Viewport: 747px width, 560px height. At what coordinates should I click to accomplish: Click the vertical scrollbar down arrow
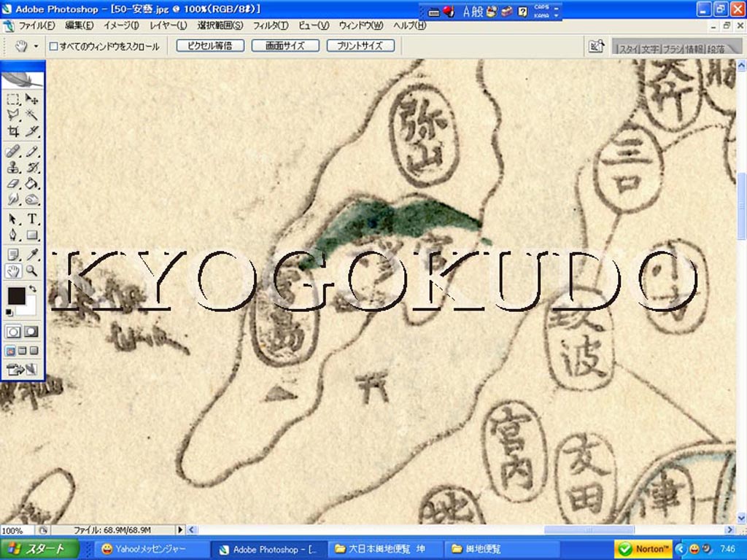[x=741, y=518]
